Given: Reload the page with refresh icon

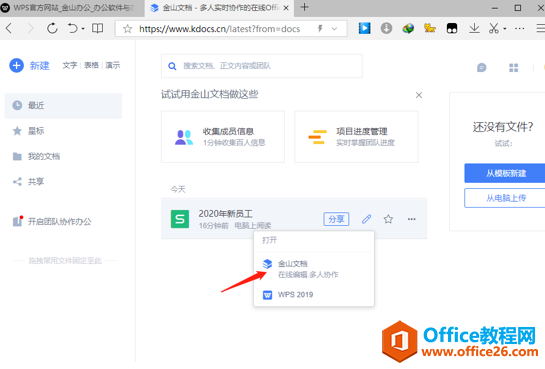Looking at the screenshot, I should click(x=52, y=28).
